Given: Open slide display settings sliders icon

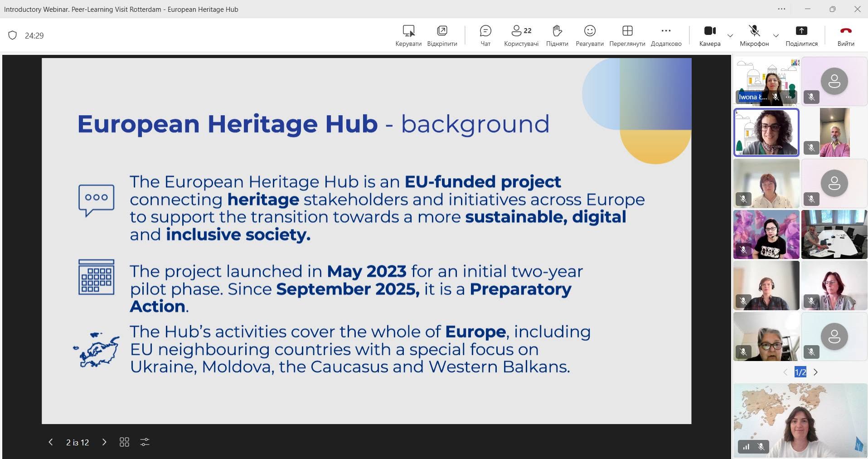Looking at the screenshot, I should click(x=145, y=442).
